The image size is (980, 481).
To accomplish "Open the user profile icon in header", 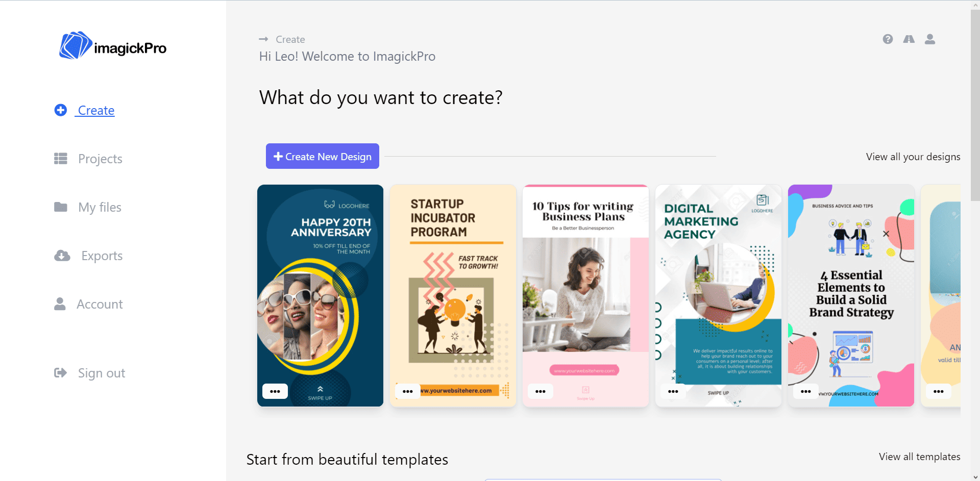I will click(x=930, y=39).
